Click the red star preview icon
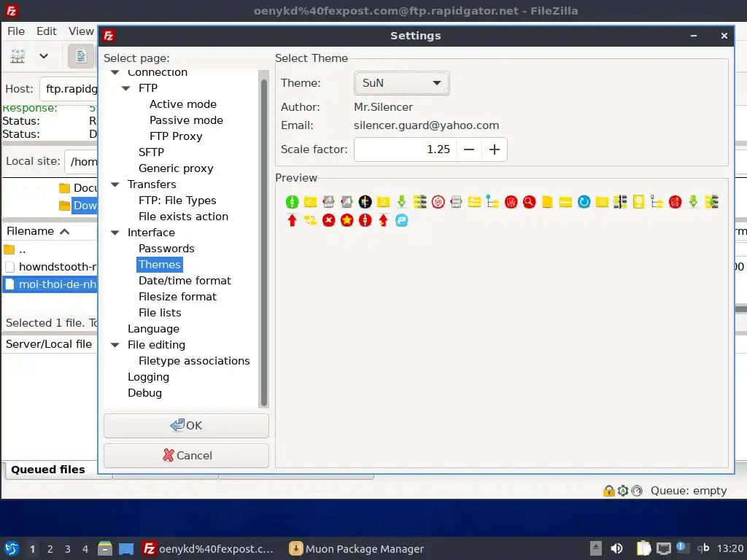Viewport: 747px width, 560px height. pos(347,220)
